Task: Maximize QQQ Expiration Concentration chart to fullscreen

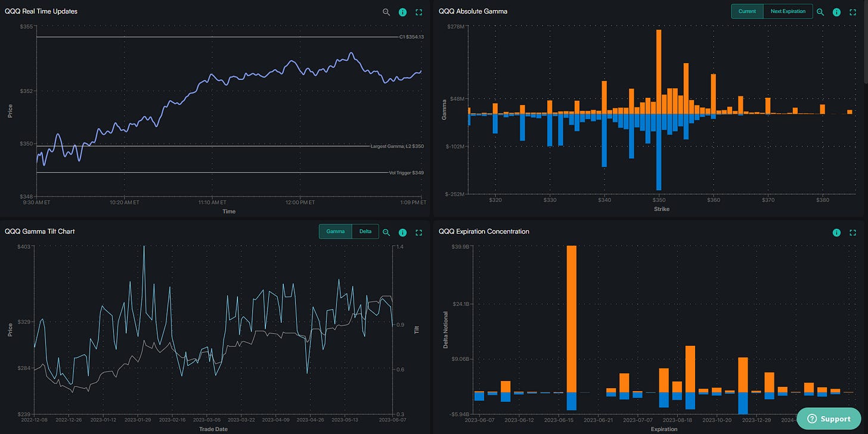Action: click(852, 232)
